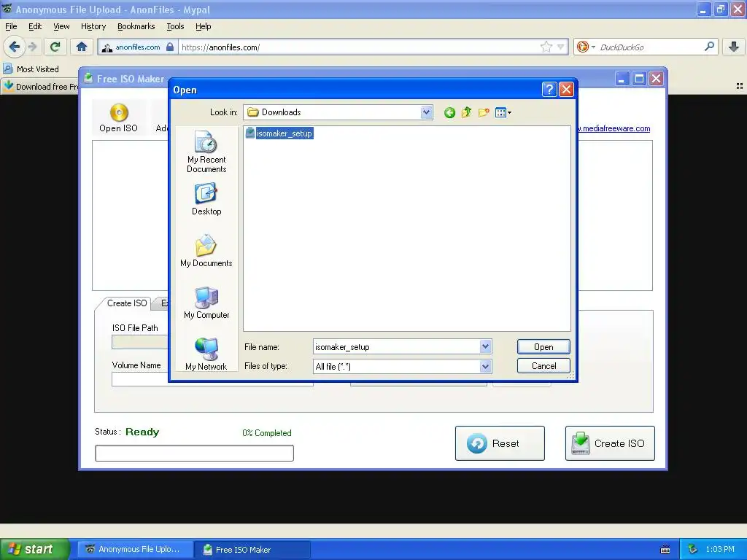Viewport: 747px width, 560px height.
Task: Select My Network in places bar
Action: pyautogui.click(x=206, y=354)
